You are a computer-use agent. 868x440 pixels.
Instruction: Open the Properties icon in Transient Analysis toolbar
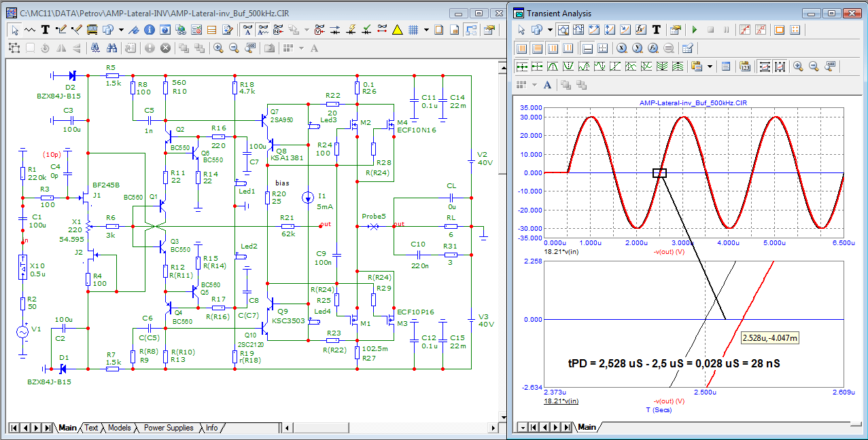[x=675, y=30]
